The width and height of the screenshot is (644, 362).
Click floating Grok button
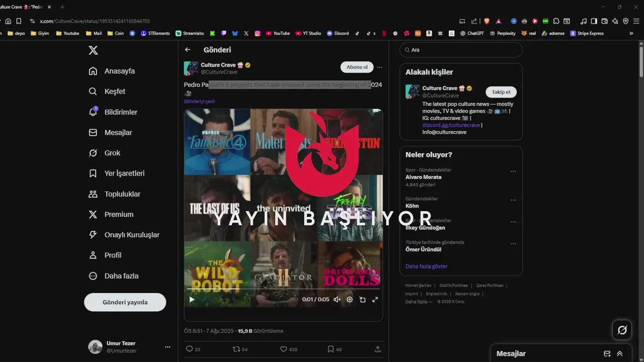click(622, 330)
